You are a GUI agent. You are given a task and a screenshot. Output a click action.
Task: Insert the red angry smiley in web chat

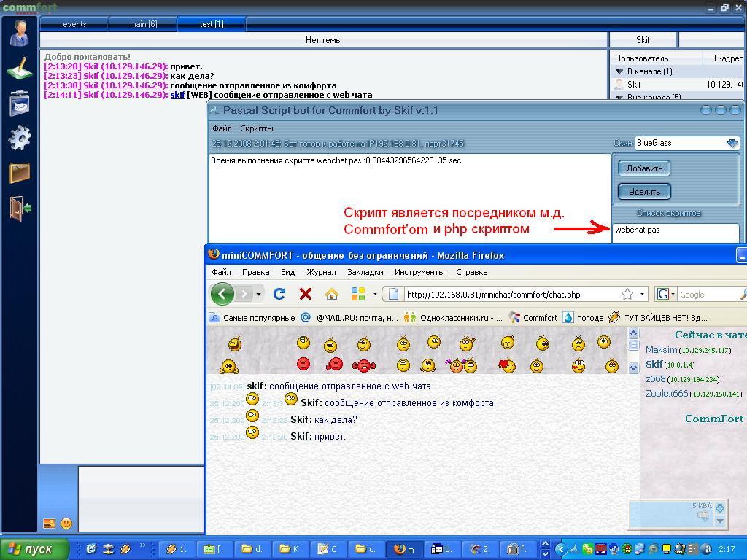pyautogui.click(x=303, y=364)
